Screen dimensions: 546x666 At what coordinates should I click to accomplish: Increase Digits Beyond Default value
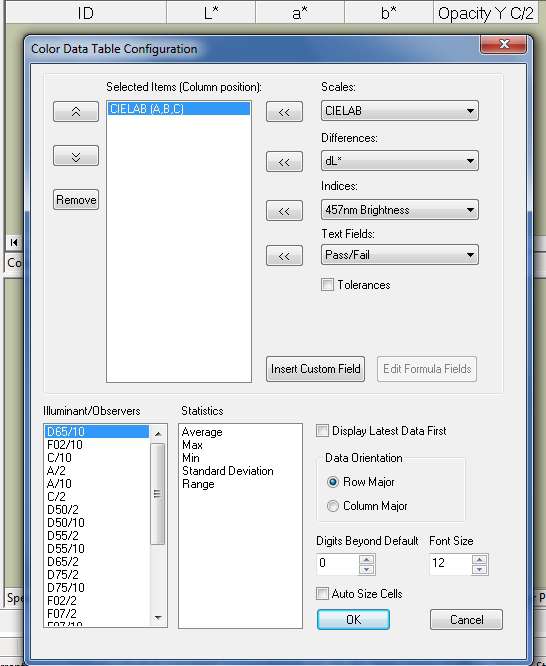[367, 559]
